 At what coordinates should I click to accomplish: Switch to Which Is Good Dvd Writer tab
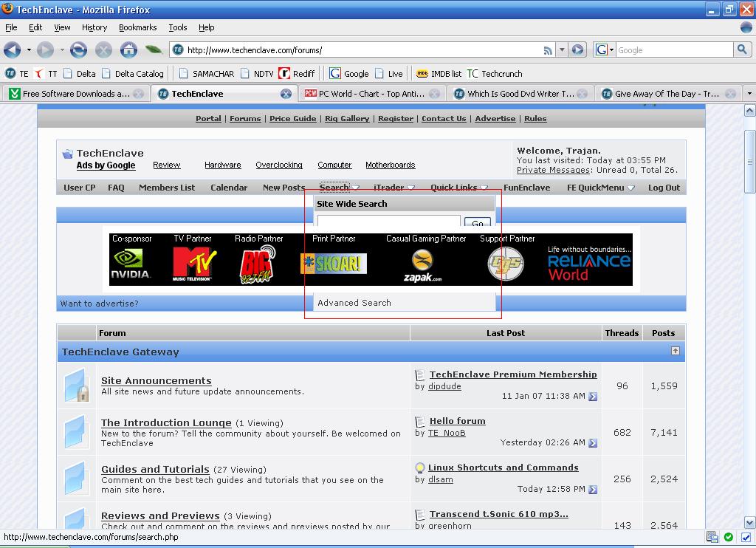click(x=520, y=94)
